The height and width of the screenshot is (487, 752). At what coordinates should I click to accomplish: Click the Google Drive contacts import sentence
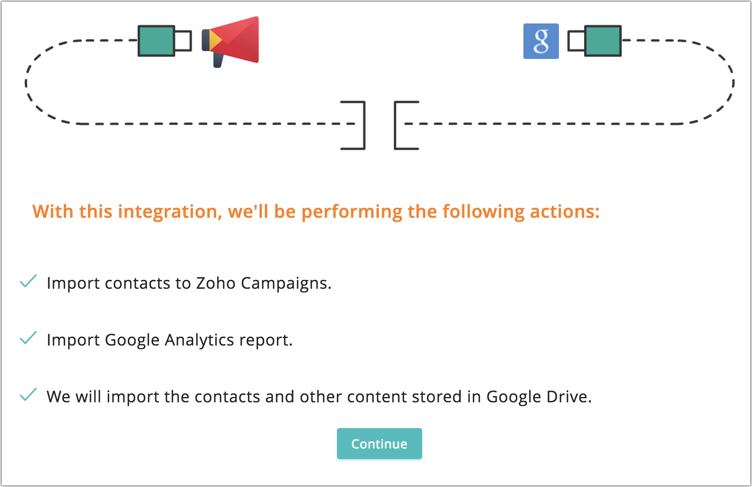click(x=319, y=397)
